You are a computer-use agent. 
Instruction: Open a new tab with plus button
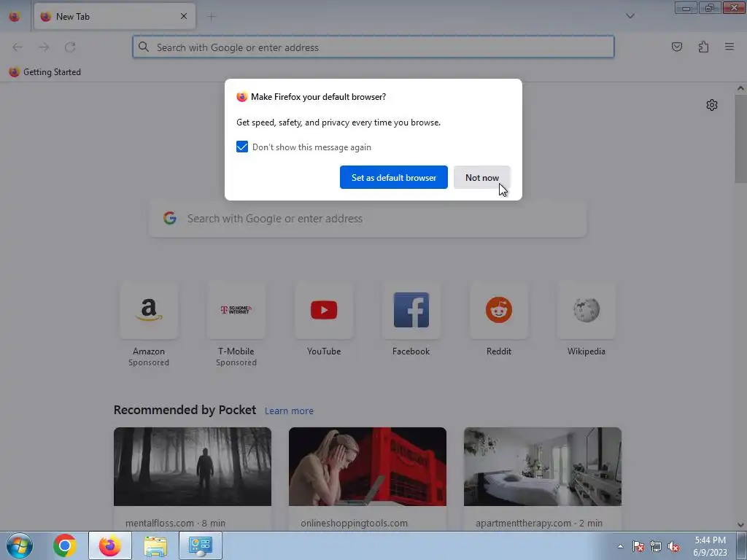click(211, 17)
